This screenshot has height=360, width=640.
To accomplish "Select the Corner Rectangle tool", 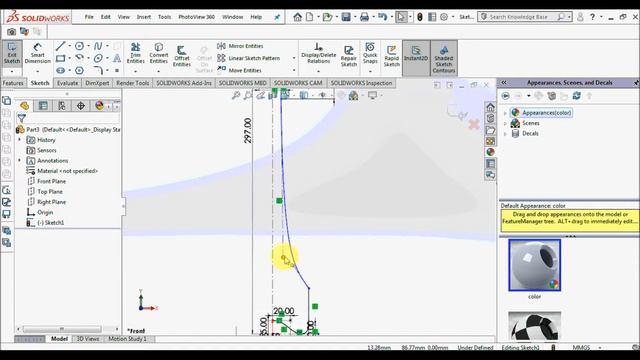I will pos(60,58).
